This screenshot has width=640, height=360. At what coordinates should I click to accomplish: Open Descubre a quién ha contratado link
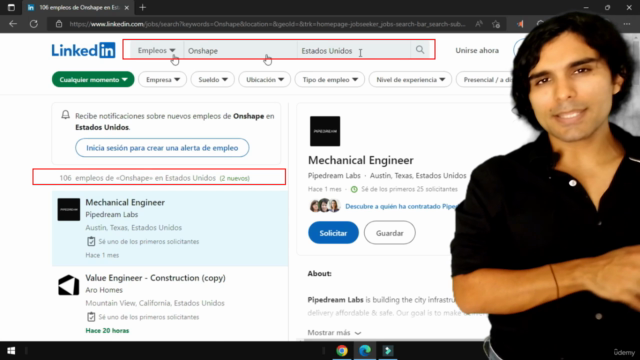click(x=400, y=206)
